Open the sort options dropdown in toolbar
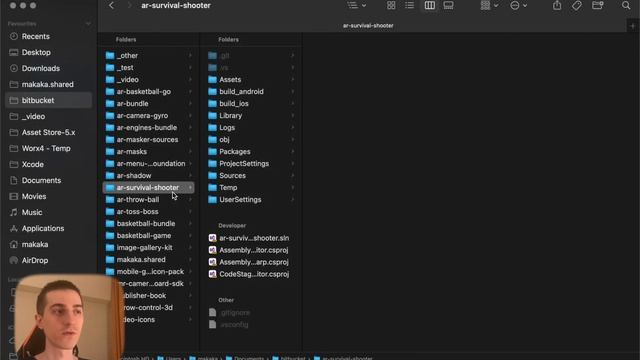Image resolution: width=640 pixels, height=360 pixels. click(x=356, y=5)
